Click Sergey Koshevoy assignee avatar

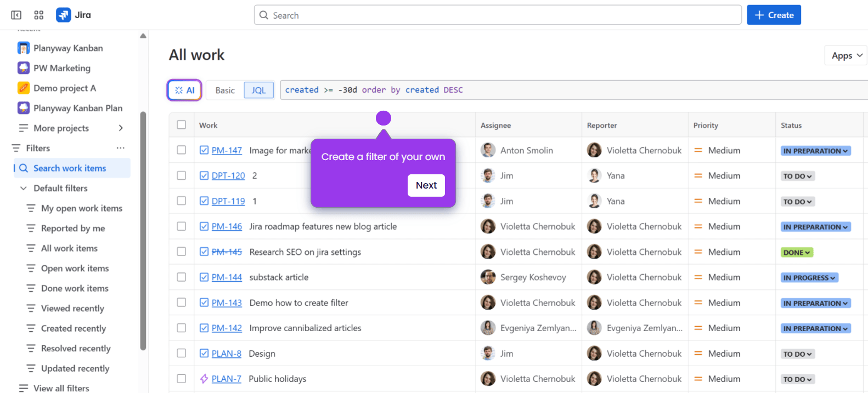point(488,277)
